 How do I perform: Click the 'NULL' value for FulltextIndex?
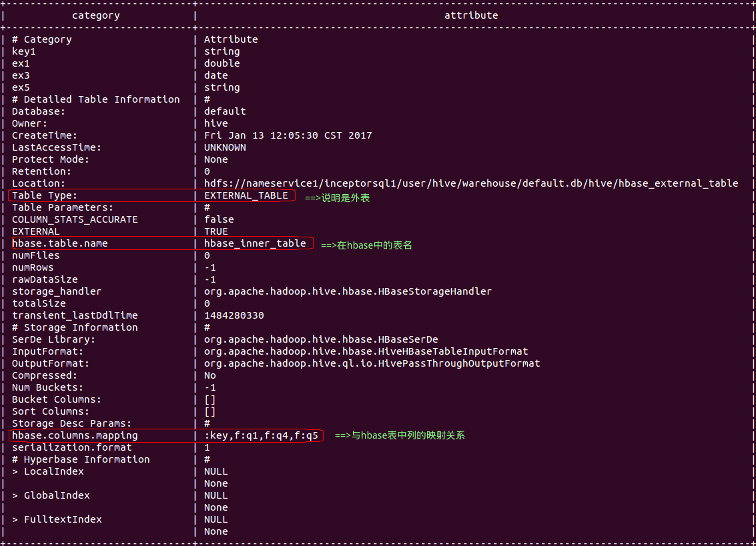(216, 519)
